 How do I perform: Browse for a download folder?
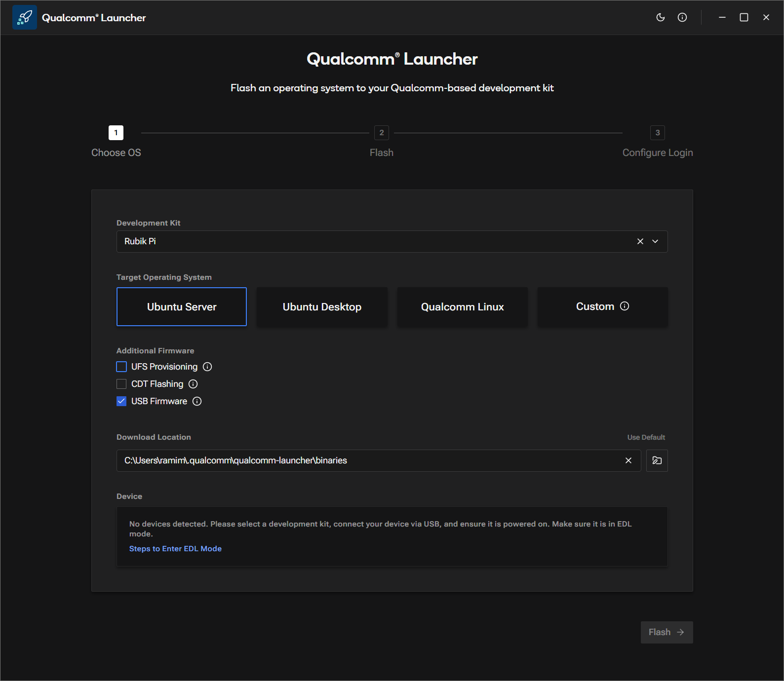click(x=657, y=460)
